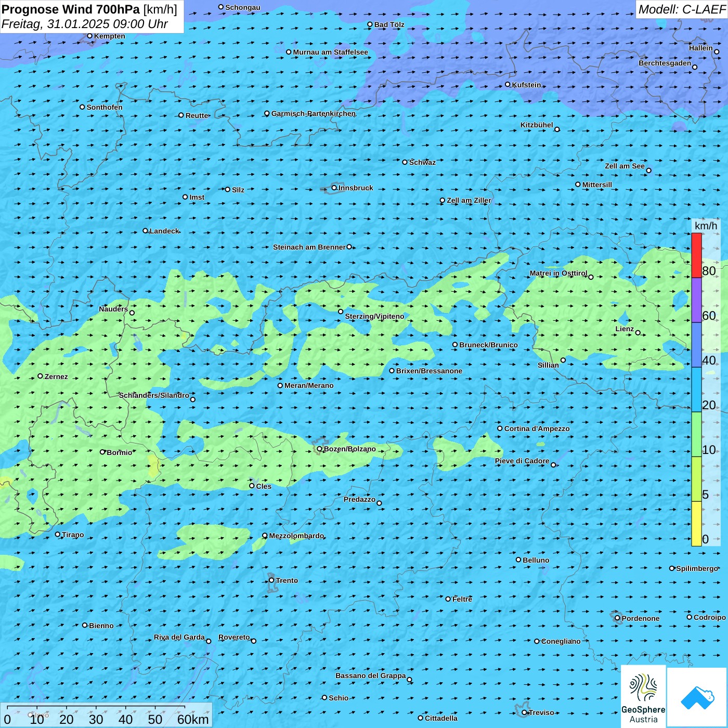Screen dimensions: 728x728
Task: Click the Rovereto label
Action: click(234, 637)
